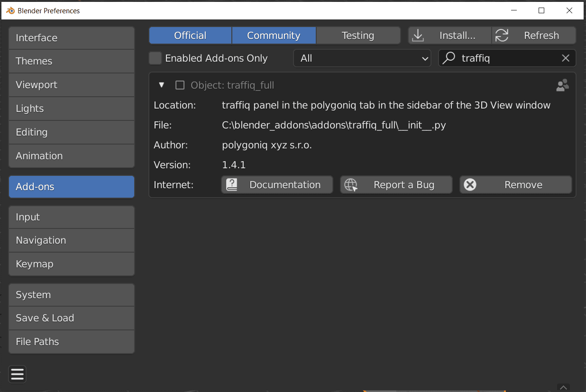Click the Install download icon
This screenshot has height=392, width=586.
[x=418, y=35]
